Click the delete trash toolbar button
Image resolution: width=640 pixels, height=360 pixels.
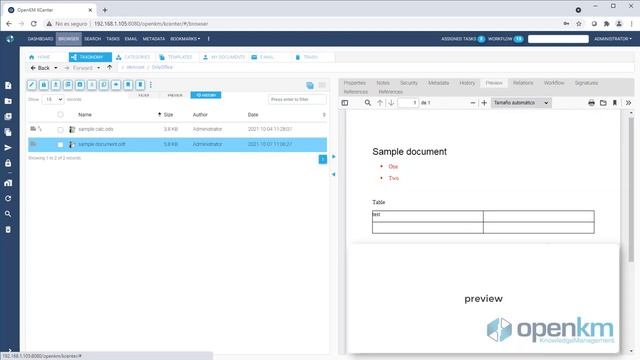point(140,84)
